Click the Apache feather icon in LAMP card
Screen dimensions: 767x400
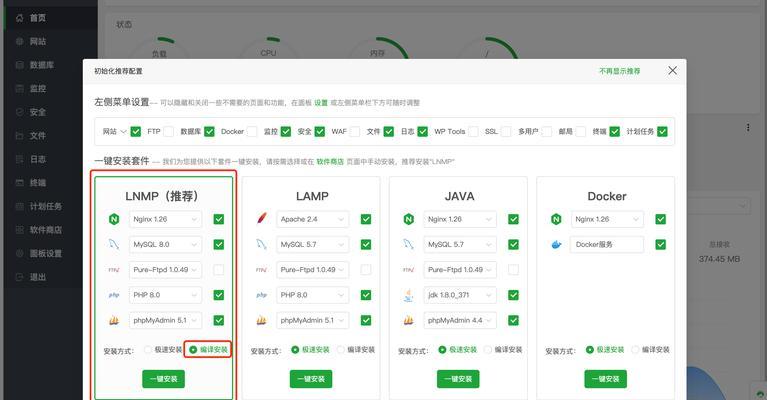pos(262,219)
